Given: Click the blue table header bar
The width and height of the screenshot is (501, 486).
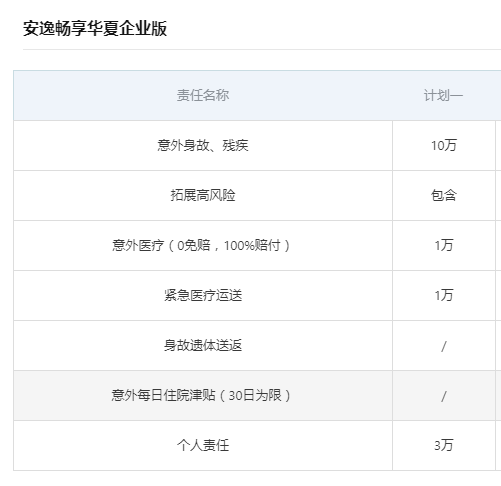Looking at the screenshot, I should click(x=257, y=95).
